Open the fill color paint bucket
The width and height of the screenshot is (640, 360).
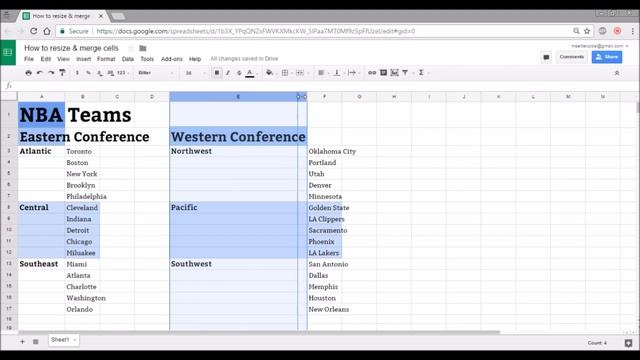point(269,73)
